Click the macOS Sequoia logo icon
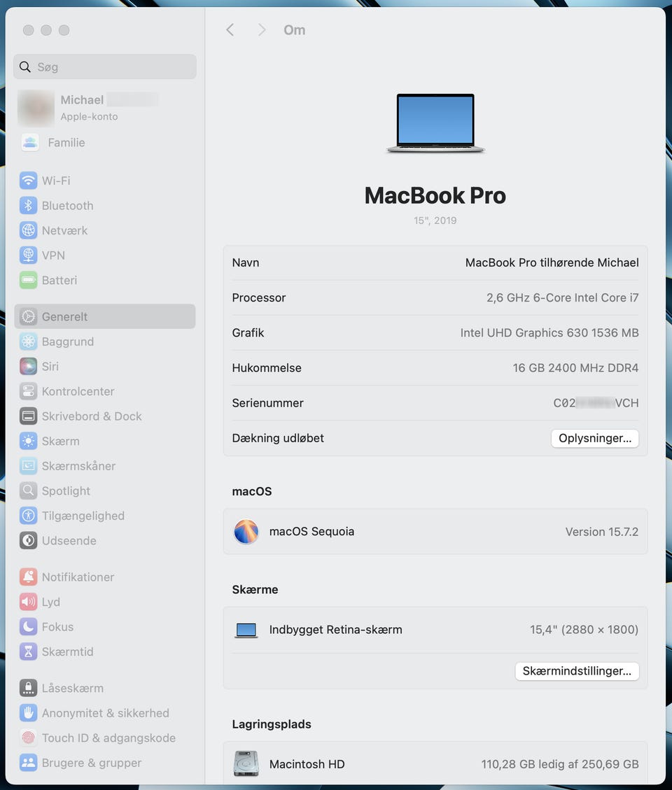Screen dimensions: 672x790 pos(246,532)
